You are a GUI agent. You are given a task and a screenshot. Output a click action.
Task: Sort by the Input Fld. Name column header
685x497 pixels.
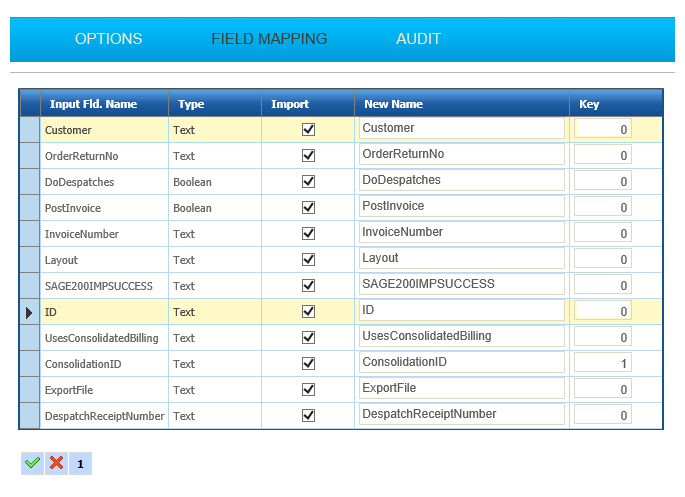coord(93,104)
